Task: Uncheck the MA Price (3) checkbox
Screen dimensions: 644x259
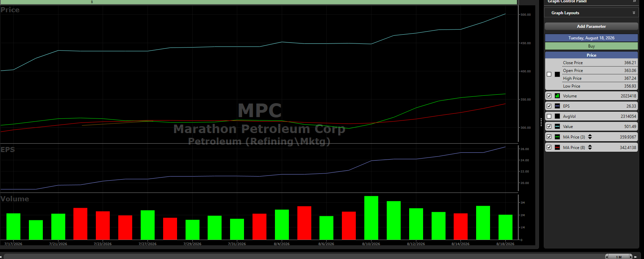Action: [549, 137]
